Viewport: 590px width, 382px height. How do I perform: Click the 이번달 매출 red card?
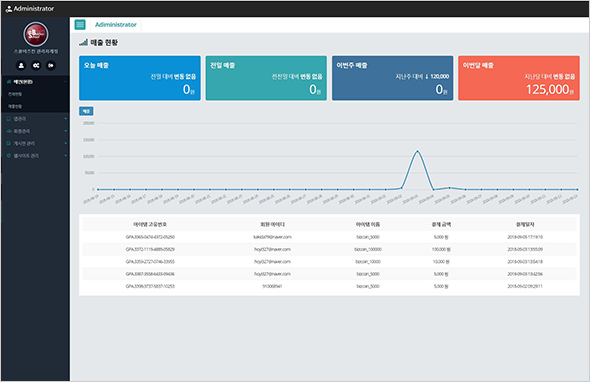[519, 78]
